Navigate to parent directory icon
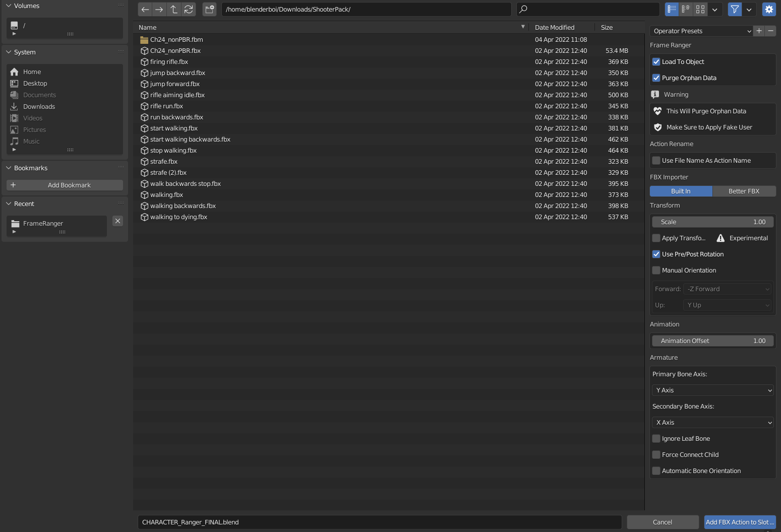Viewport: 781px width, 532px height. coord(174,9)
